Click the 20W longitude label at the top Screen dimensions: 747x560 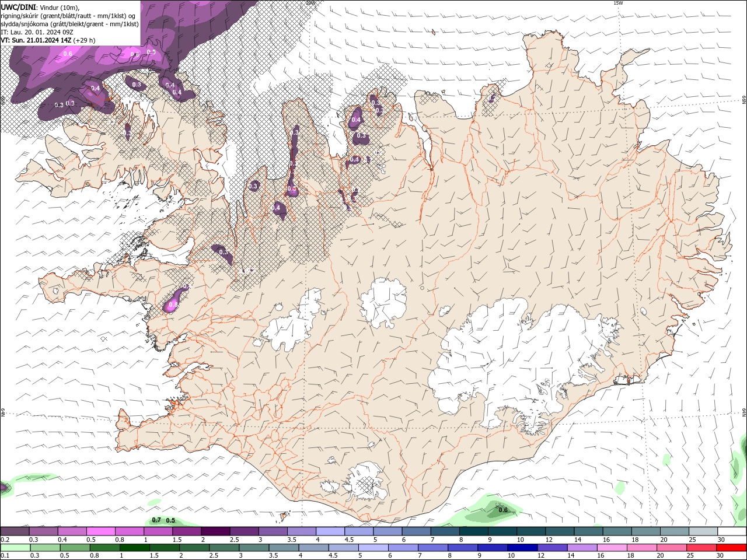coord(310,3)
